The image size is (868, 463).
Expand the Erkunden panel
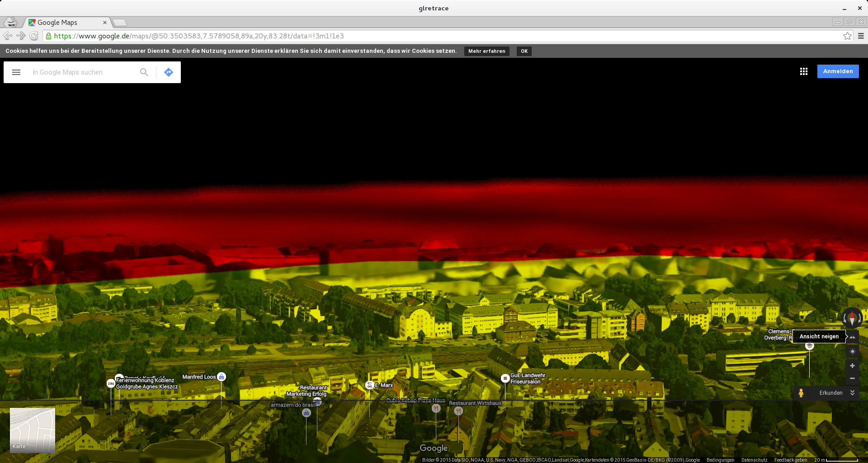point(852,393)
